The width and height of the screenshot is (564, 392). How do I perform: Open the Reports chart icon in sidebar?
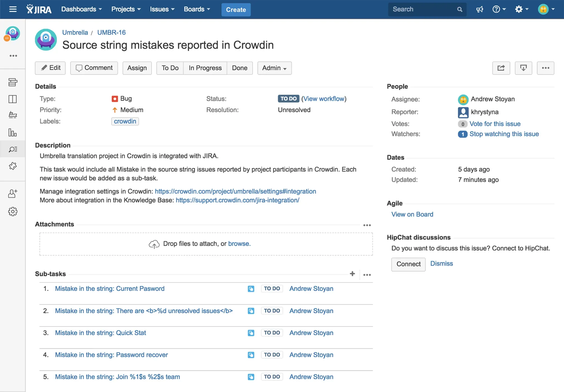pos(13,132)
